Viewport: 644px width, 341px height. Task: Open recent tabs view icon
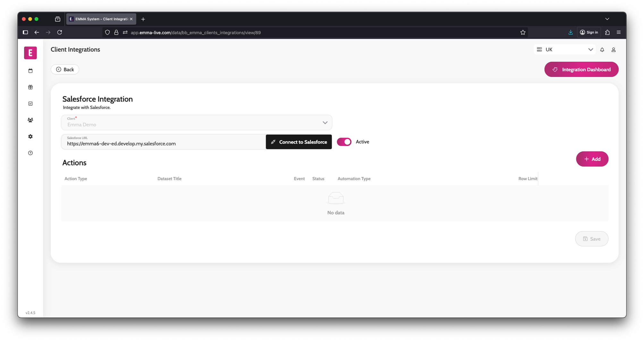(58, 19)
